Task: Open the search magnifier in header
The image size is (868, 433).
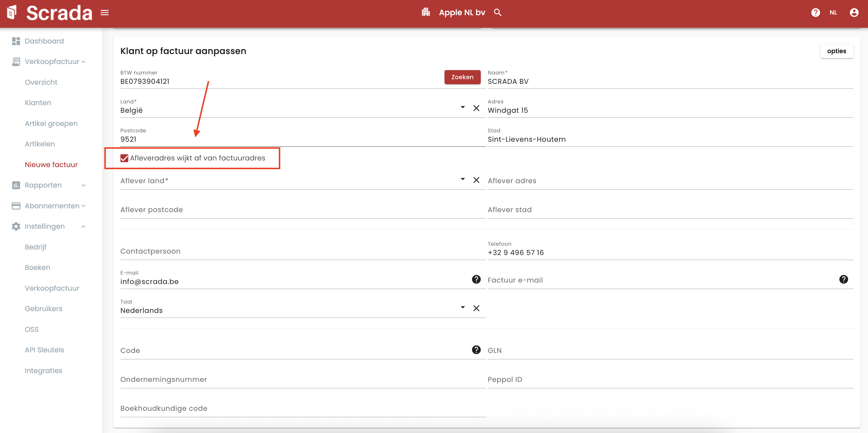Action: click(497, 13)
